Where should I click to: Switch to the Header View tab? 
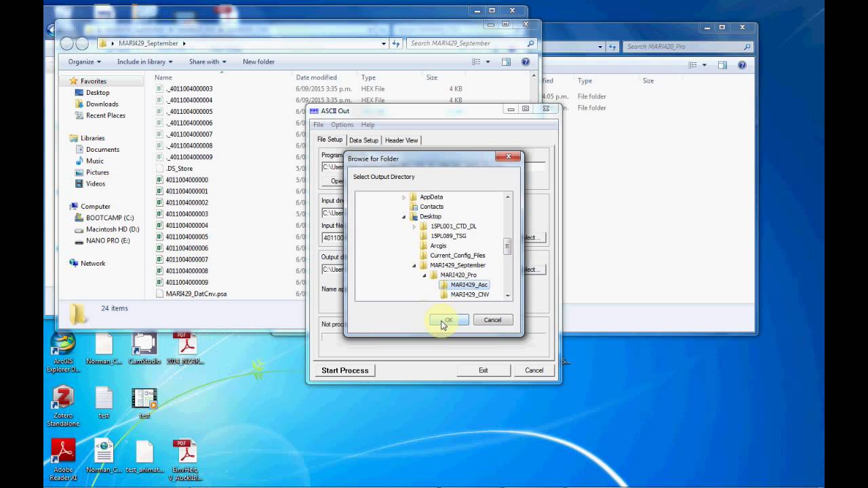click(x=401, y=140)
